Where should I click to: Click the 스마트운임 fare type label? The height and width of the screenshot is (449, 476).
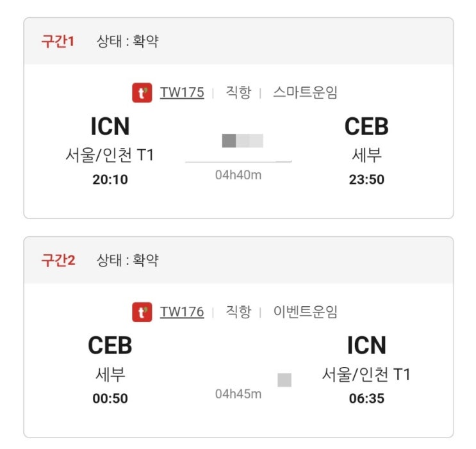305,92
